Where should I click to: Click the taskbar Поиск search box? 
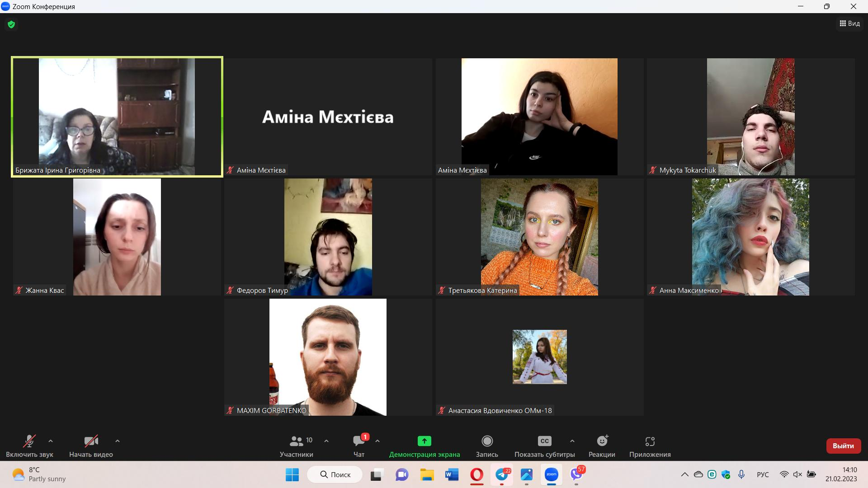pyautogui.click(x=335, y=474)
